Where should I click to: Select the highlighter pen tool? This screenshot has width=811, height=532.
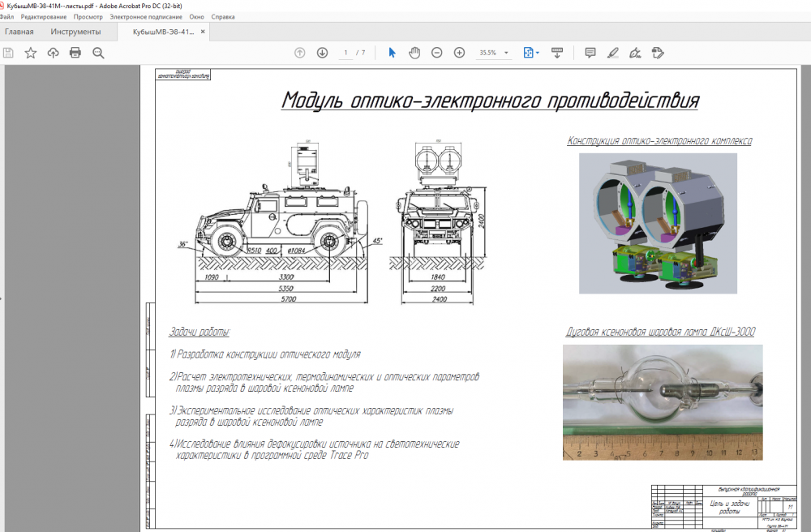pos(613,53)
